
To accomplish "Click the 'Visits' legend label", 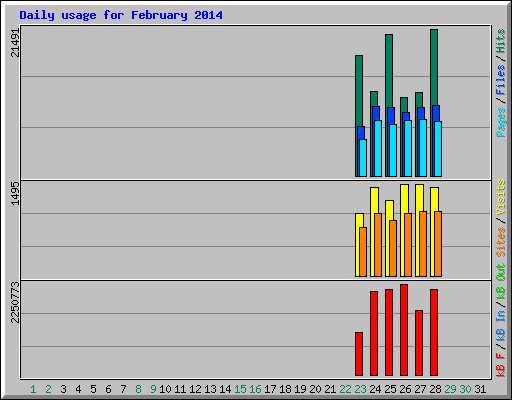I will [x=500, y=198].
